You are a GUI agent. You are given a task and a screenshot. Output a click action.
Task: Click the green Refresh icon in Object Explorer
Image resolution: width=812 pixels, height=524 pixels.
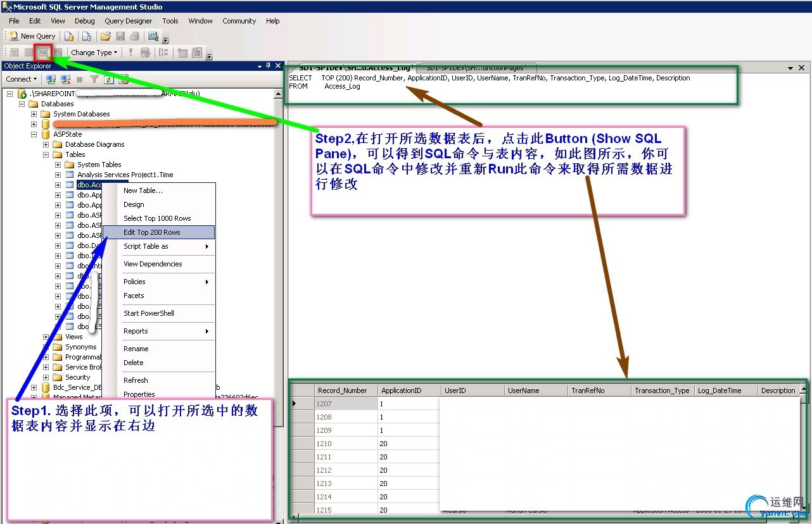(108, 79)
